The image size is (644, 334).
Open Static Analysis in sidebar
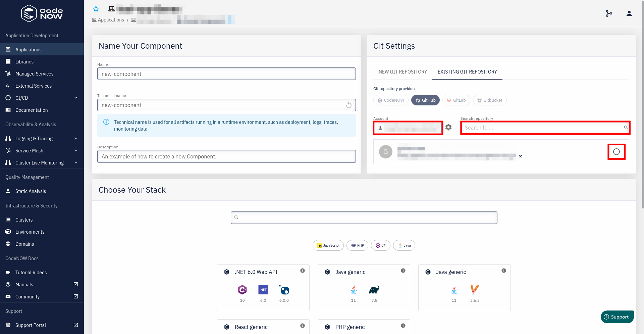pos(42,191)
